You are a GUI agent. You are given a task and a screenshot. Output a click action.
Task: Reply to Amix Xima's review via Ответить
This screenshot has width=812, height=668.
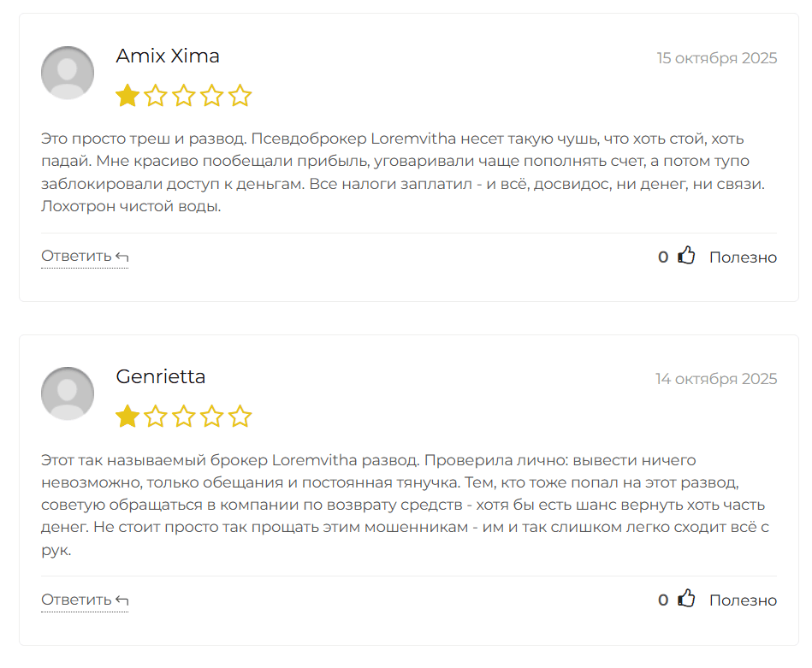pos(85,257)
